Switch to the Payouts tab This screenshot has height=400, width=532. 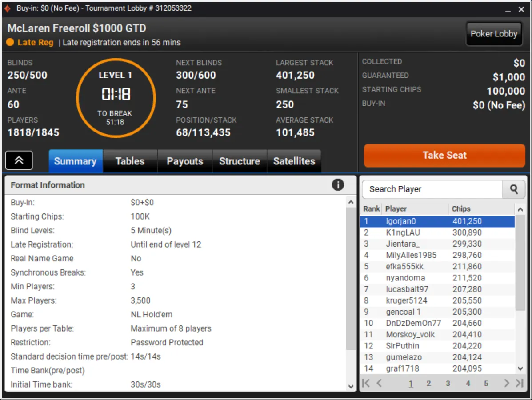pyautogui.click(x=184, y=161)
